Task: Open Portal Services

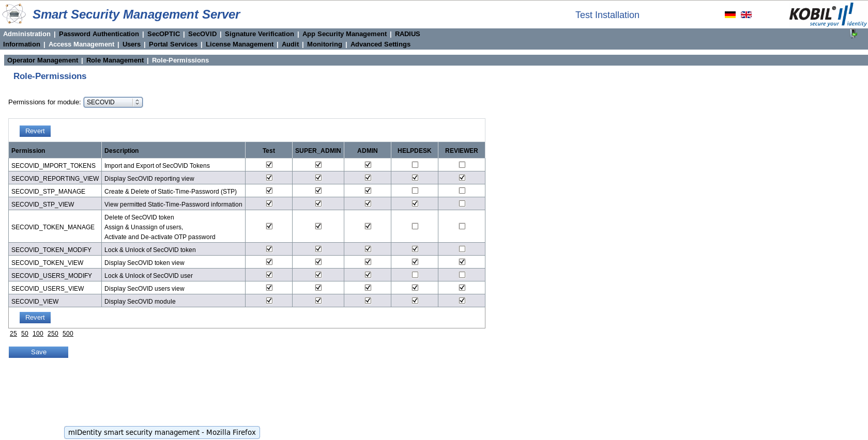Action: click(x=173, y=44)
